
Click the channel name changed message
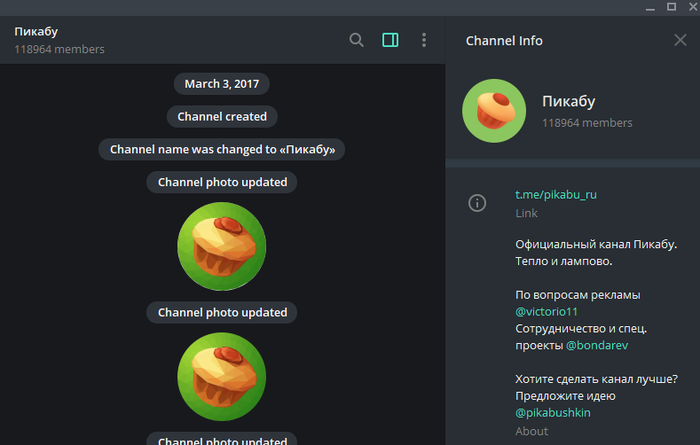[222, 149]
